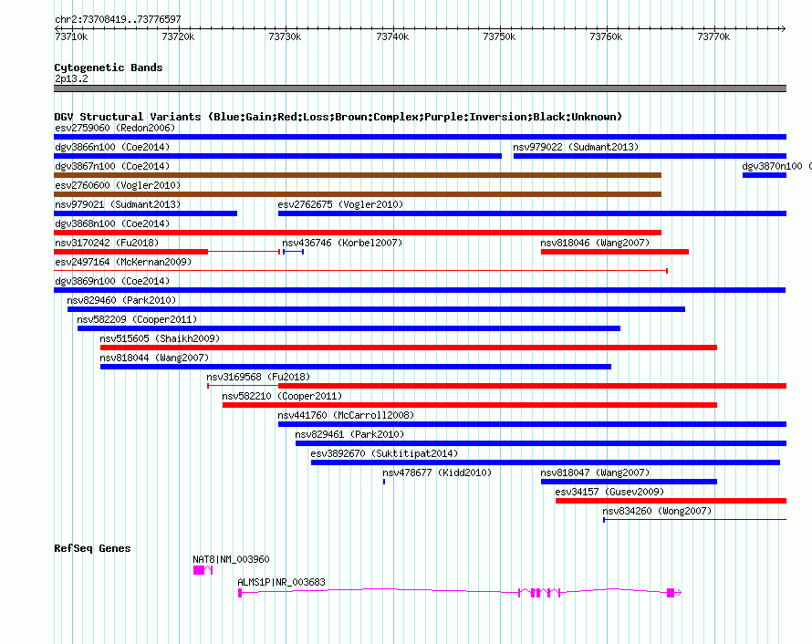Click the blue bar below nsv818047 (Wang2007)
This screenshot has width=812, height=644.
[629, 482]
